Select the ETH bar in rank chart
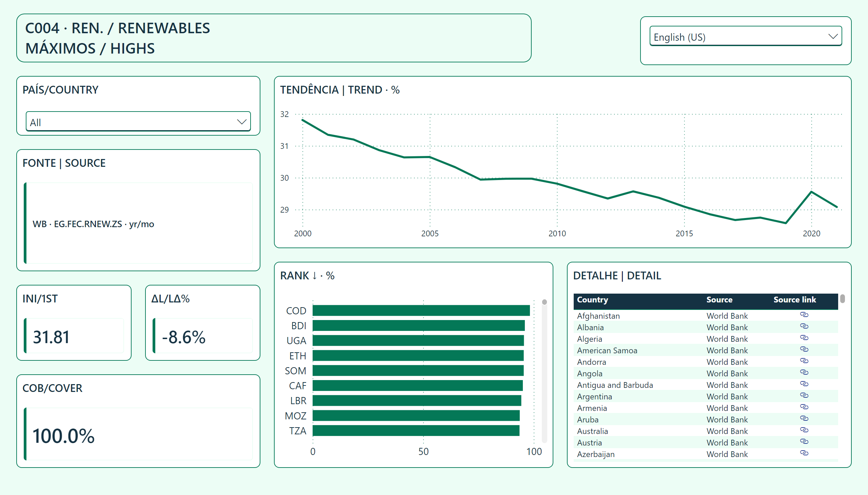This screenshot has height=495, width=868. pyautogui.click(x=418, y=356)
